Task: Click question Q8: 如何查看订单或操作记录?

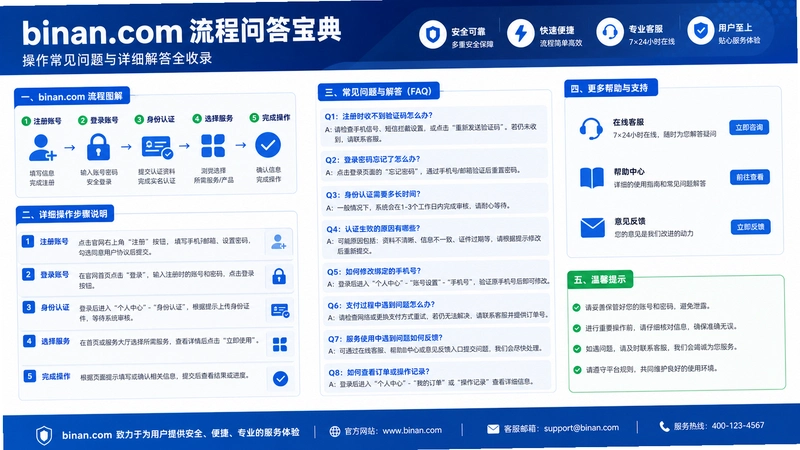Action: pos(379,372)
